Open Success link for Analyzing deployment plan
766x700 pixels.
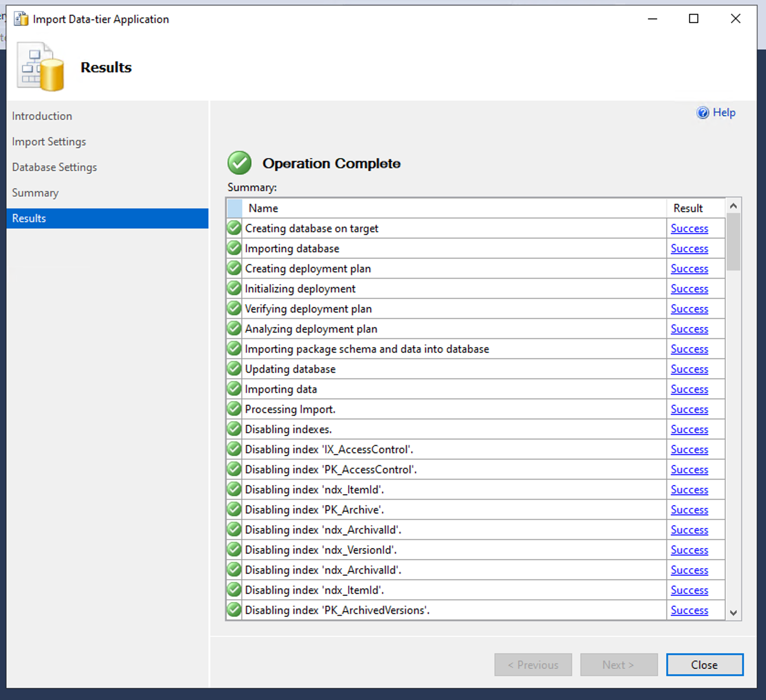pos(689,329)
